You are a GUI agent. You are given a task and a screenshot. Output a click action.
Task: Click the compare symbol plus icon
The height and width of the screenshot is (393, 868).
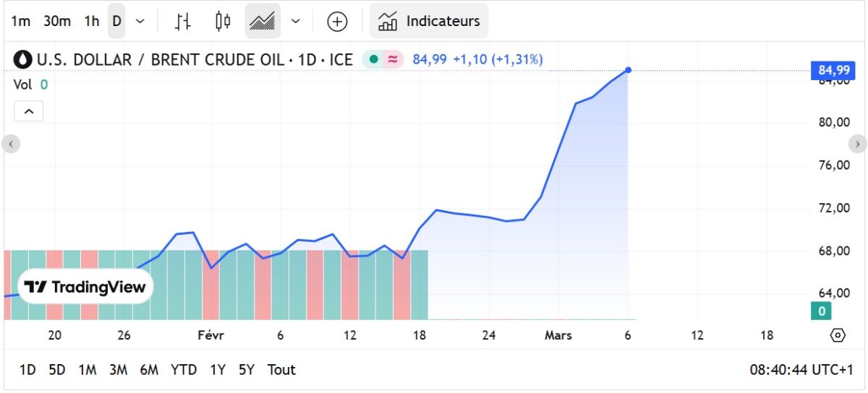[337, 21]
